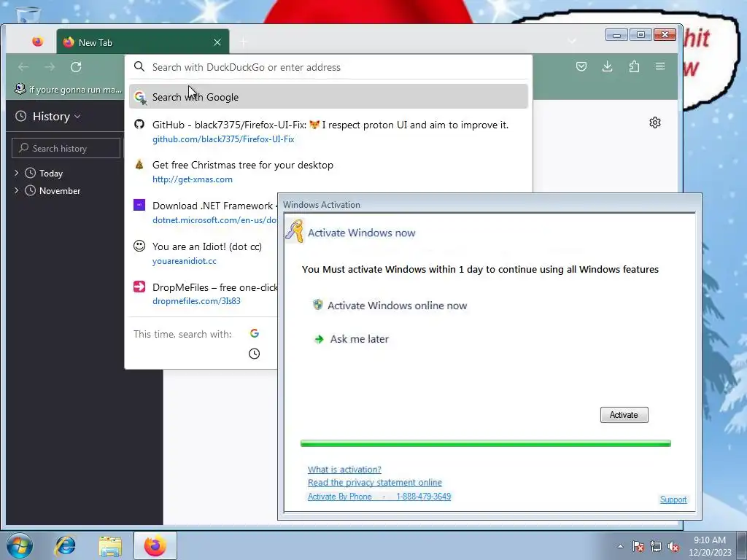
Task: Click Activate By Phone link
Action: [x=379, y=496]
